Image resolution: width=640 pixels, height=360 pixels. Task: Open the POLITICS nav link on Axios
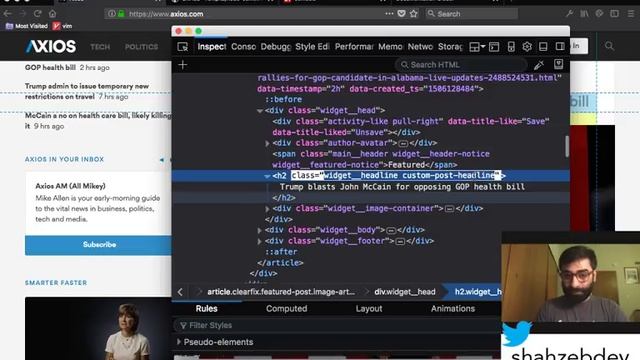[141, 47]
